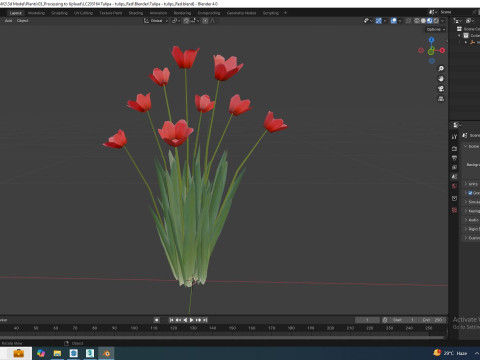Switch to the UV Editing workspace
The height and width of the screenshot is (360, 480).
(x=83, y=13)
